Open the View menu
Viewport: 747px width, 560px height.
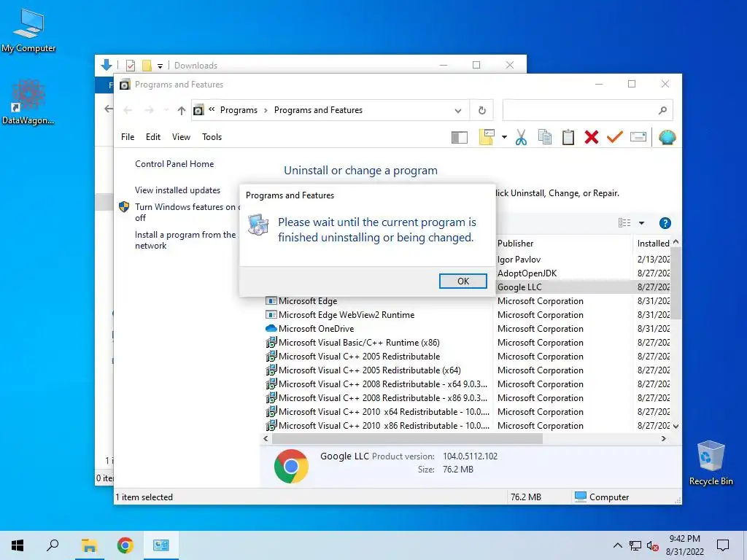pos(181,137)
